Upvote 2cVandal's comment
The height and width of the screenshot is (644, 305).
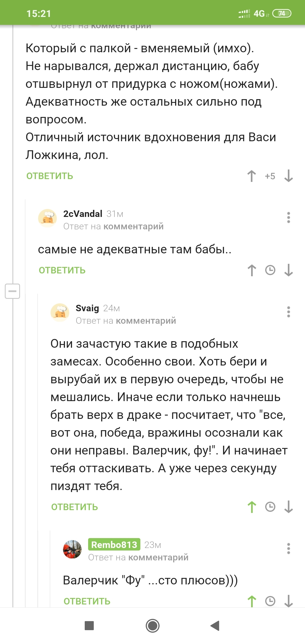coord(252,270)
